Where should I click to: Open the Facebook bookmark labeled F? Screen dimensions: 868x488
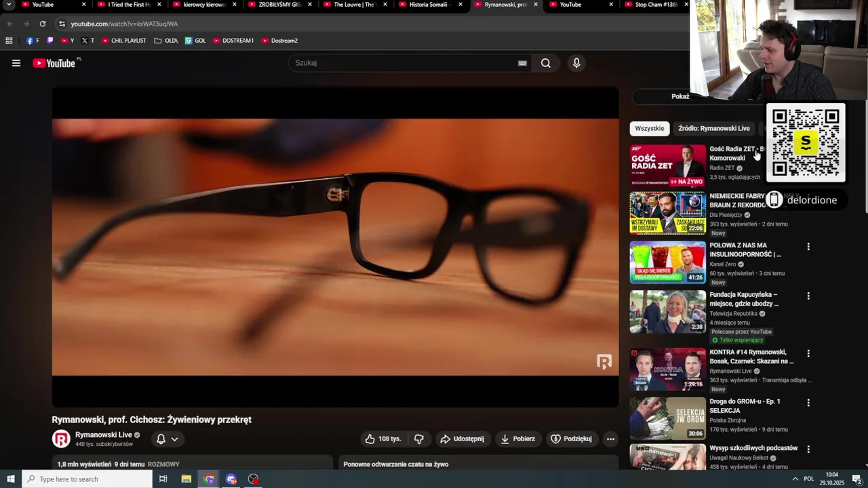[x=33, y=41]
